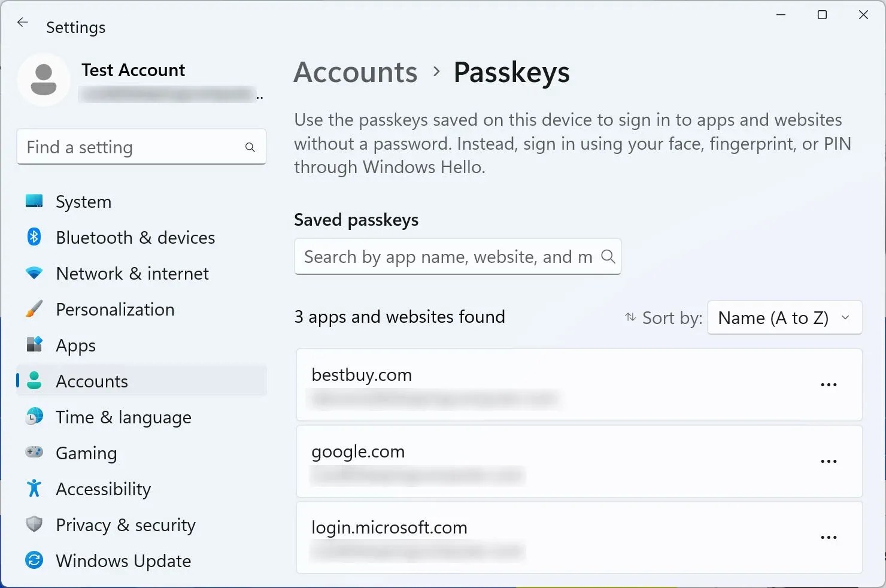Select the System sidebar icon
Viewport: 886px width, 588px height.
point(34,202)
